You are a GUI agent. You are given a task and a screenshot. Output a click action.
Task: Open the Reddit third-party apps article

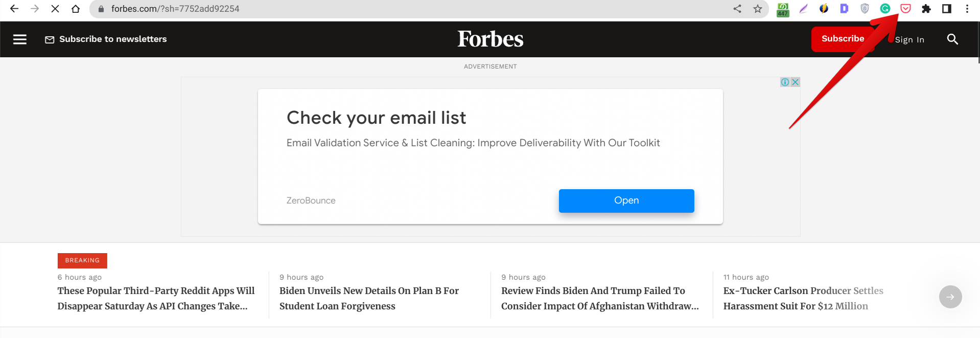(x=156, y=298)
